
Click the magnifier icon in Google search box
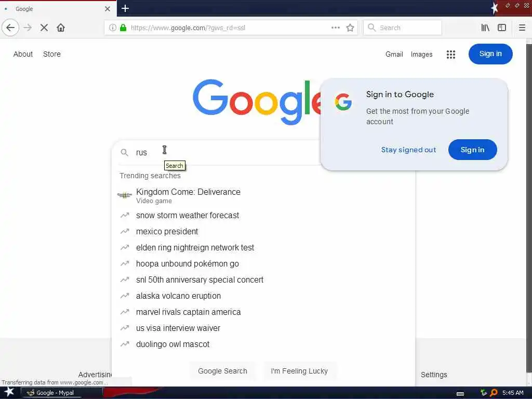(x=125, y=152)
